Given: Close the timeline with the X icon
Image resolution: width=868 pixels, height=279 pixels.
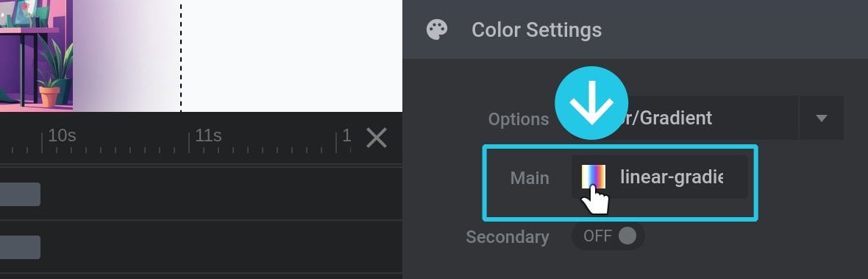Looking at the screenshot, I should coord(377,138).
